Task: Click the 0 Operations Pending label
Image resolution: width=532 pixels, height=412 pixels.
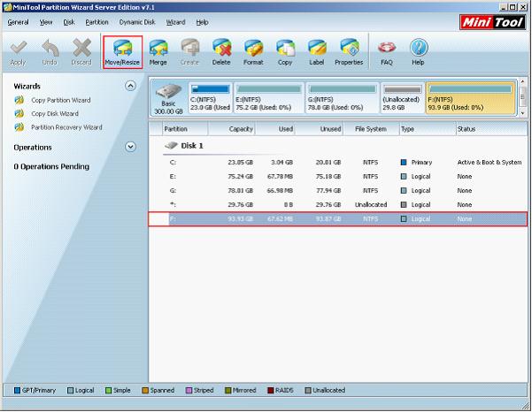Action: [x=51, y=167]
